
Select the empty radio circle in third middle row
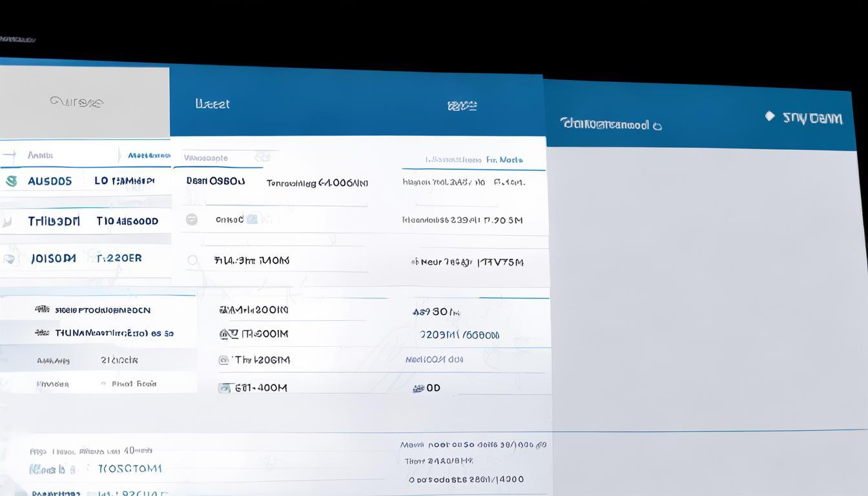[192, 260]
